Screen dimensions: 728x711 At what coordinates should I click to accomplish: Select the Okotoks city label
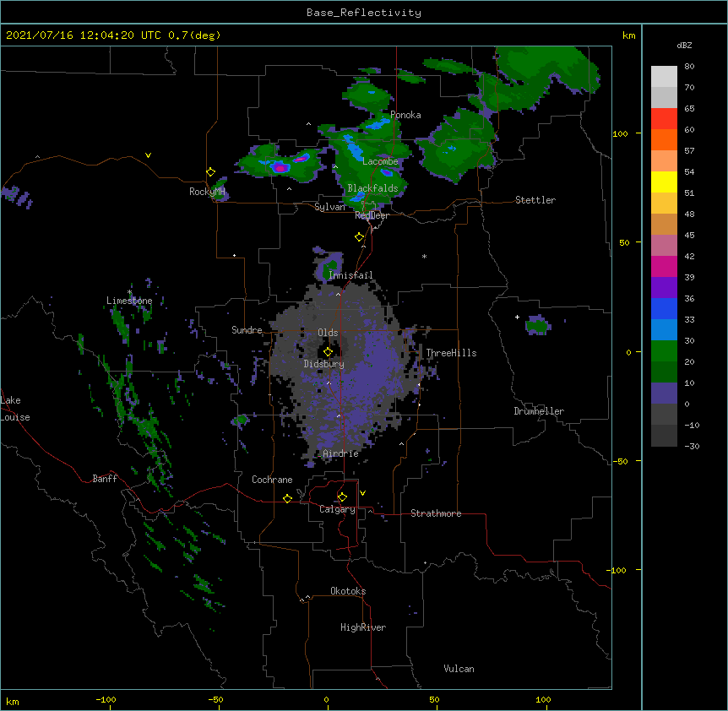pos(348,591)
